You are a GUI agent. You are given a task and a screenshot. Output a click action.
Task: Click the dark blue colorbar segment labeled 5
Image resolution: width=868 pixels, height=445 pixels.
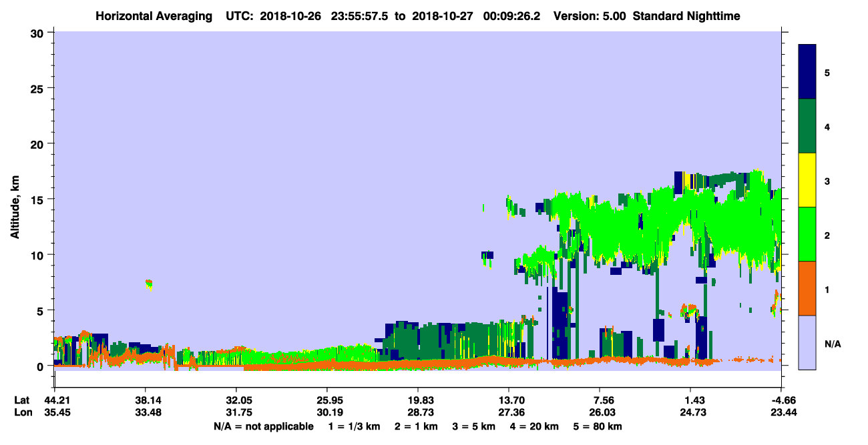point(807,72)
